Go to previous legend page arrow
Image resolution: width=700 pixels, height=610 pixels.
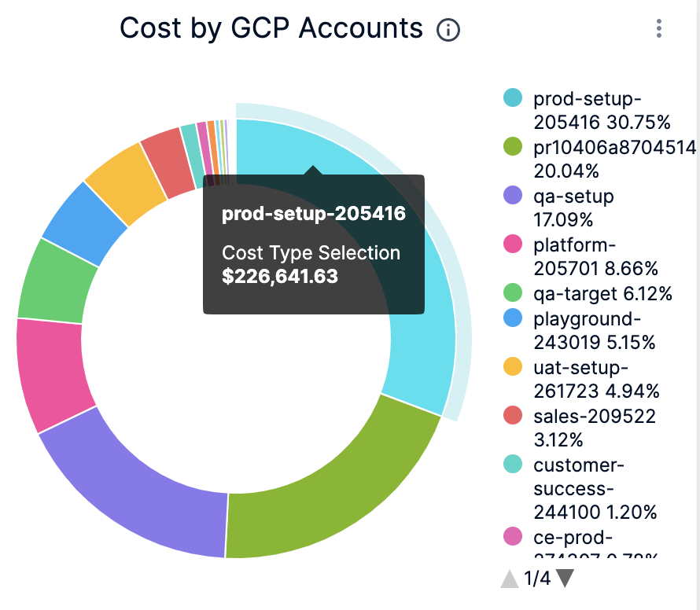pos(510,579)
